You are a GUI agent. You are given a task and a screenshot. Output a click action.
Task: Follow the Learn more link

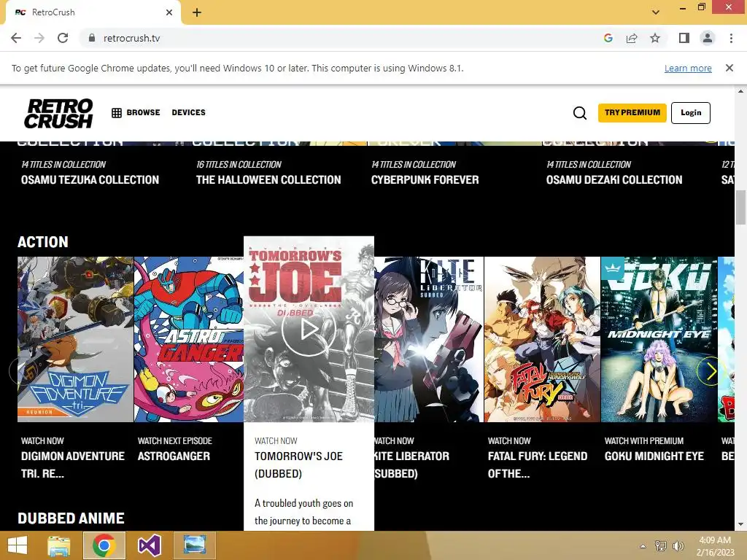[x=688, y=68]
